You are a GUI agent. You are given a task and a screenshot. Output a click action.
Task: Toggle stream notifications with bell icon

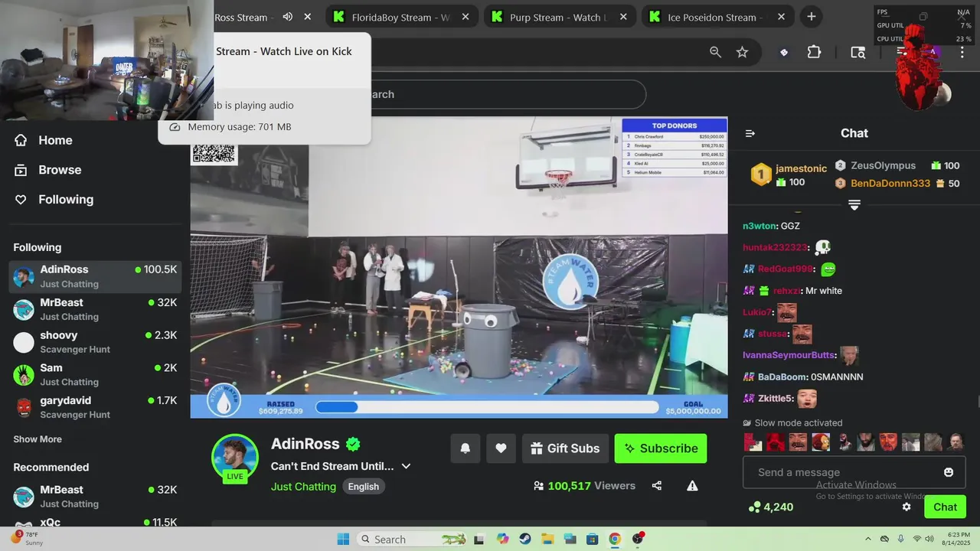[465, 448]
